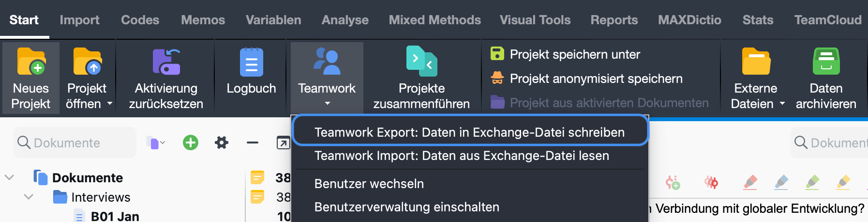Click Projekte zusammenführen icon
Image resolution: width=868 pixels, height=222 pixels.
pos(421,62)
